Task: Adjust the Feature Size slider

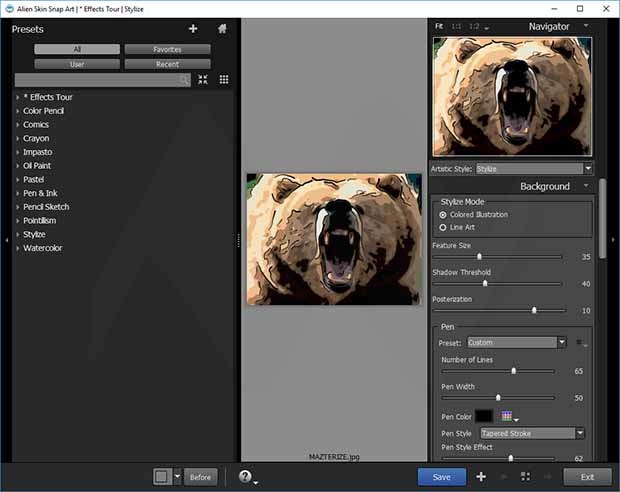Action: pos(479,257)
